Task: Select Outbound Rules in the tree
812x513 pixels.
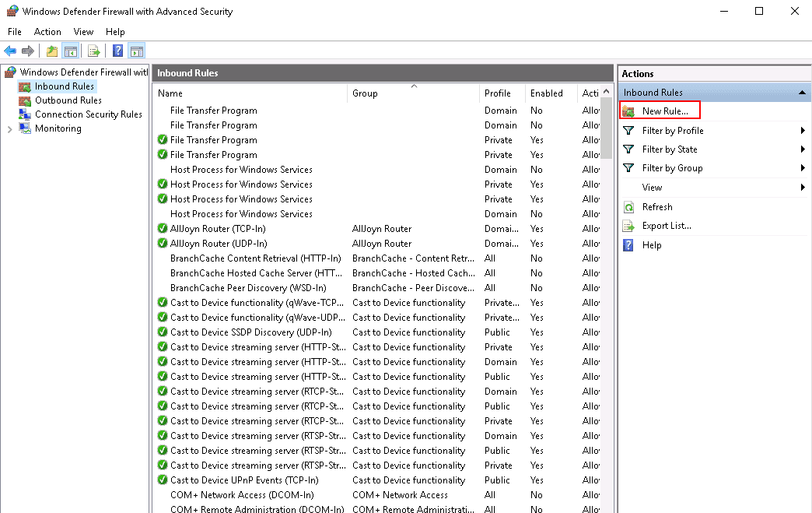Action: (68, 100)
